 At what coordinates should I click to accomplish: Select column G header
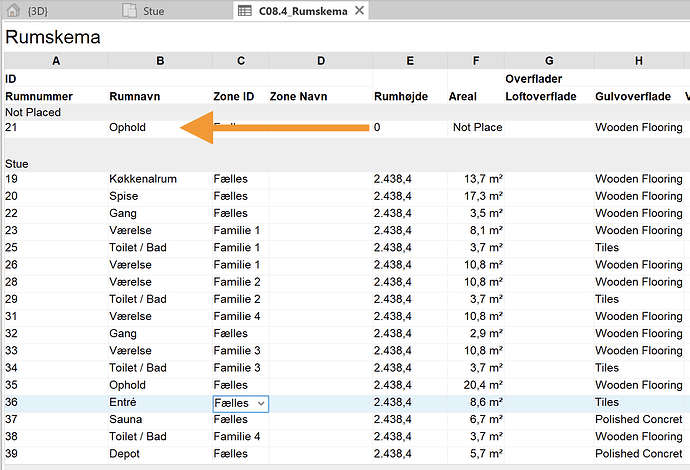point(549,61)
